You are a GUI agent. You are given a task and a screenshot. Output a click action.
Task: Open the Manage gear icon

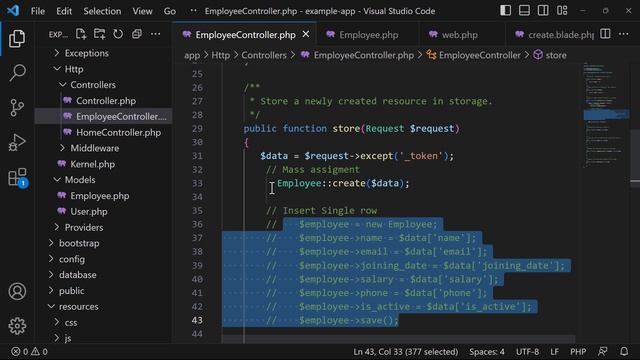tap(17, 326)
